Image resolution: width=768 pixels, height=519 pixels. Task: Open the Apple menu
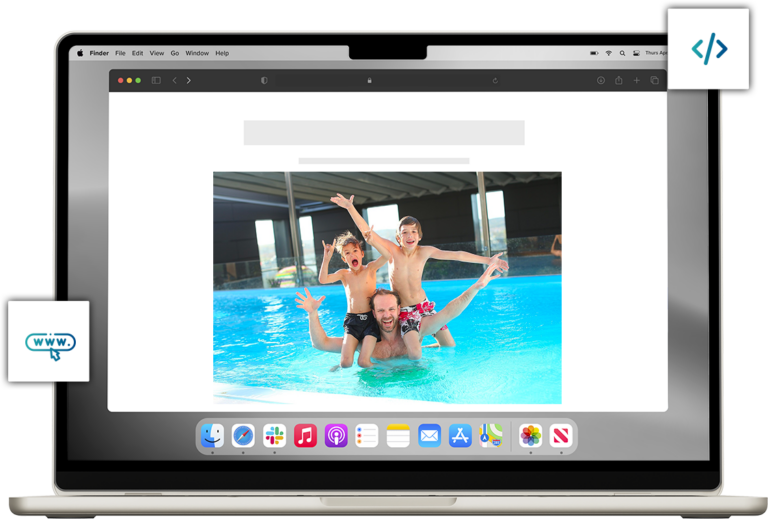coord(80,53)
